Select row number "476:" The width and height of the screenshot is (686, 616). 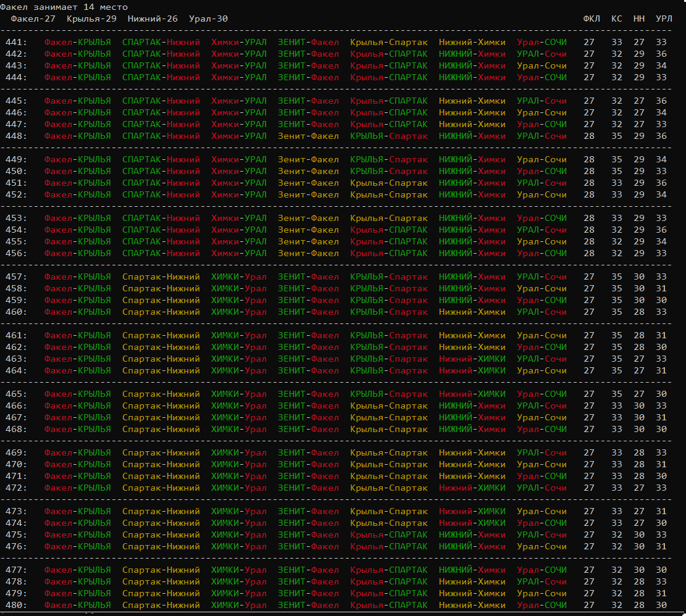click(16, 546)
